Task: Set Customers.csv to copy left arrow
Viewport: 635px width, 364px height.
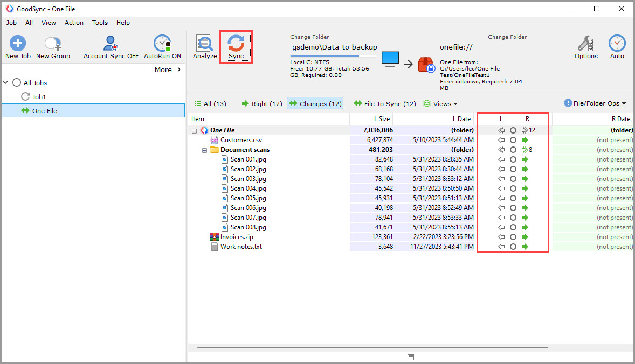Action: (x=501, y=140)
